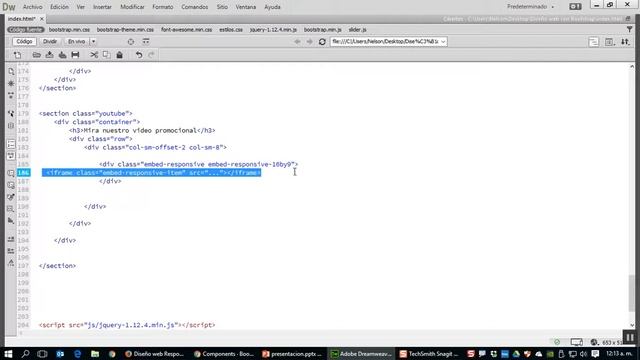
Task: Click the Save All icon
Action: point(62,55)
